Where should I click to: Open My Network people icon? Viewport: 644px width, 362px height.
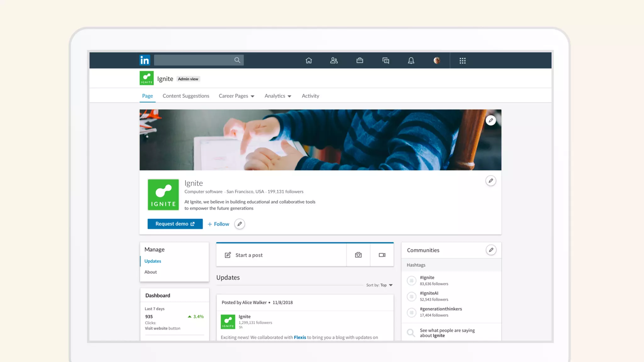tap(334, 61)
